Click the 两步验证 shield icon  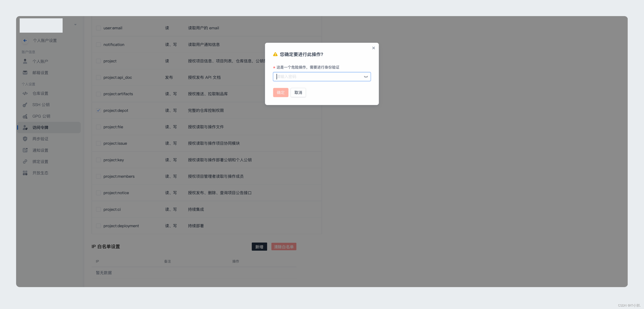point(25,139)
